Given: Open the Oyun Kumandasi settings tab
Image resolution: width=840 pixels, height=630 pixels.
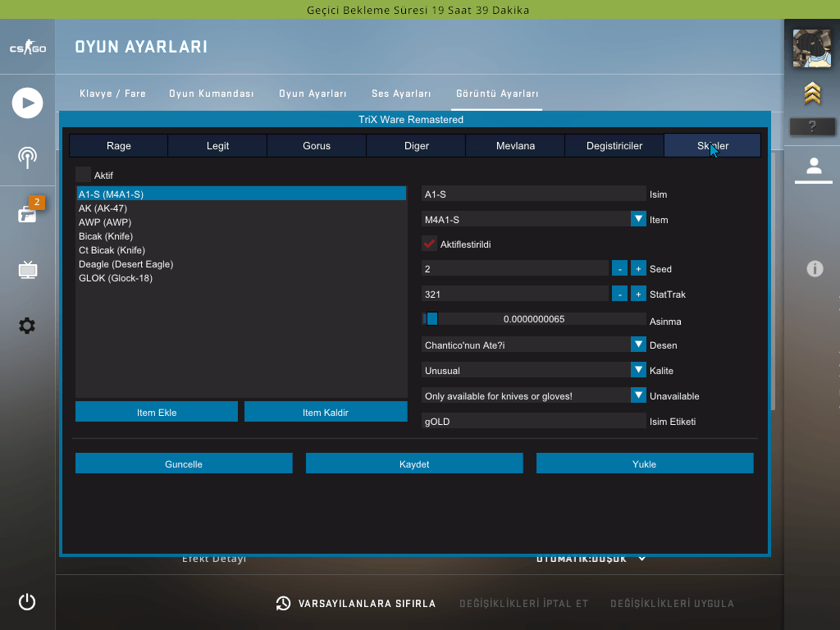Looking at the screenshot, I should point(212,94).
